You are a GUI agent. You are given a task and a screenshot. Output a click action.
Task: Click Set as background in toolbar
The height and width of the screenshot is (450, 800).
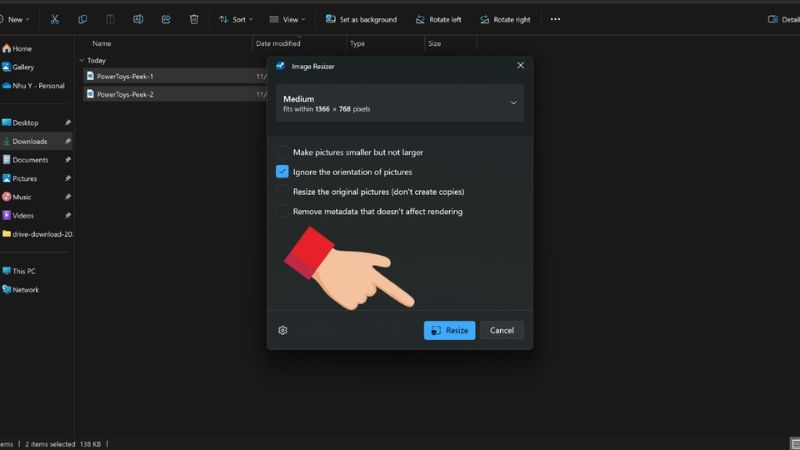tap(361, 19)
